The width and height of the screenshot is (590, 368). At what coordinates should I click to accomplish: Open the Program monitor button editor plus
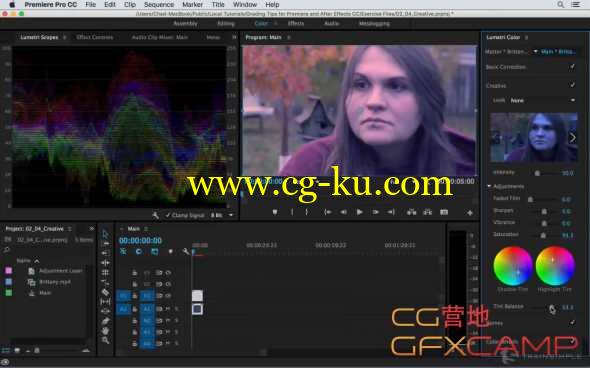tap(470, 213)
